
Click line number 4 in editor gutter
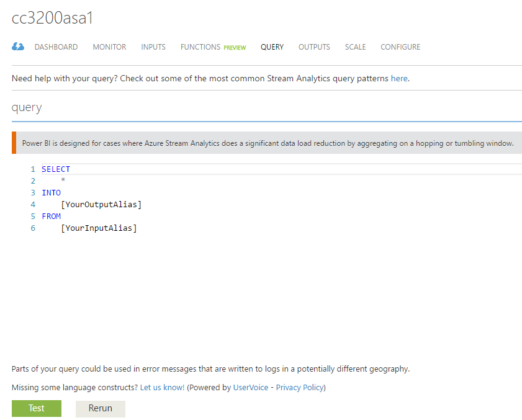[33, 204]
